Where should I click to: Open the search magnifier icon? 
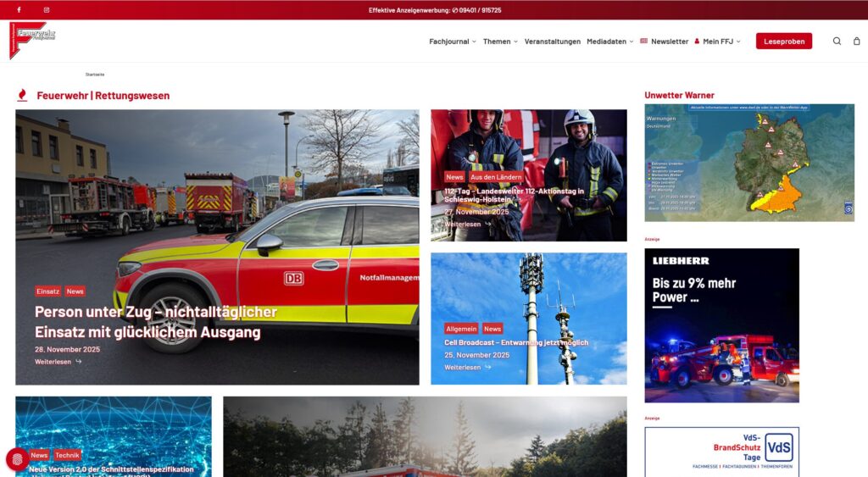pyautogui.click(x=837, y=42)
